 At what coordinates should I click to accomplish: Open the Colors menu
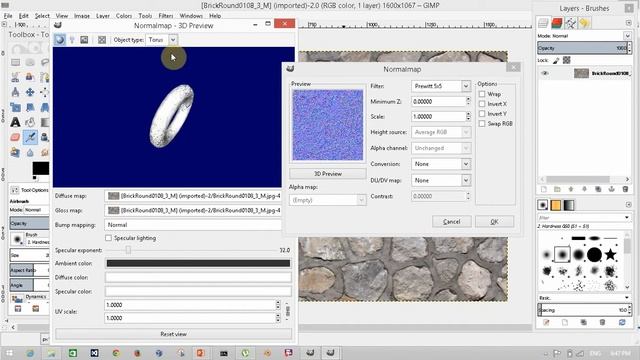pos(124,16)
